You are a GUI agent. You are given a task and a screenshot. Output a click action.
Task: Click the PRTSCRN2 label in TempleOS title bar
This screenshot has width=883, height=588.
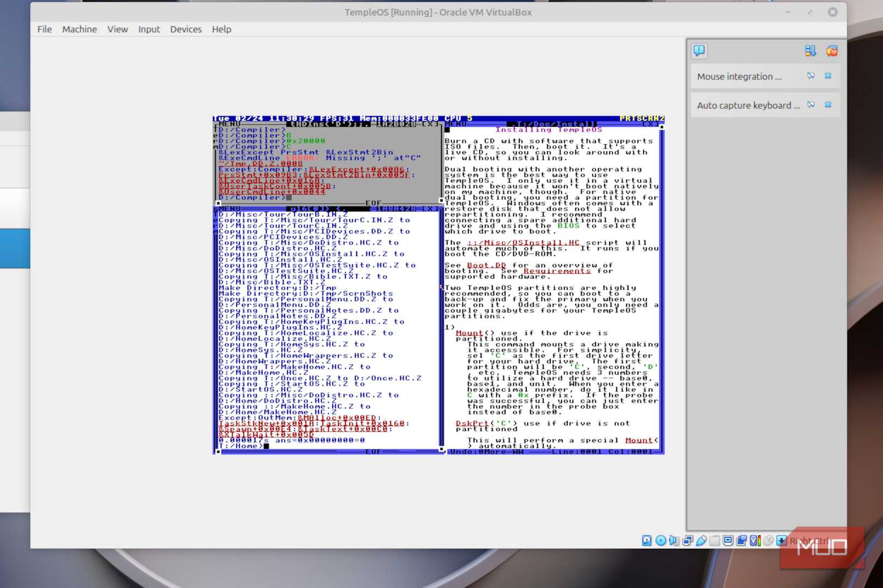[x=642, y=118]
